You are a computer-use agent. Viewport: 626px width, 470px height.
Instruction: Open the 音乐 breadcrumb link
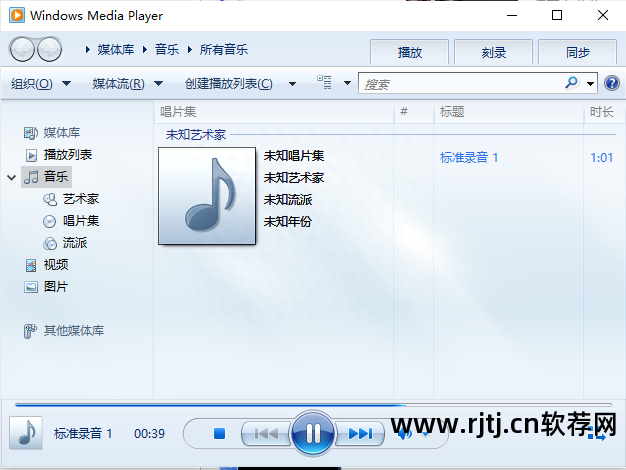pyautogui.click(x=166, y=50)
